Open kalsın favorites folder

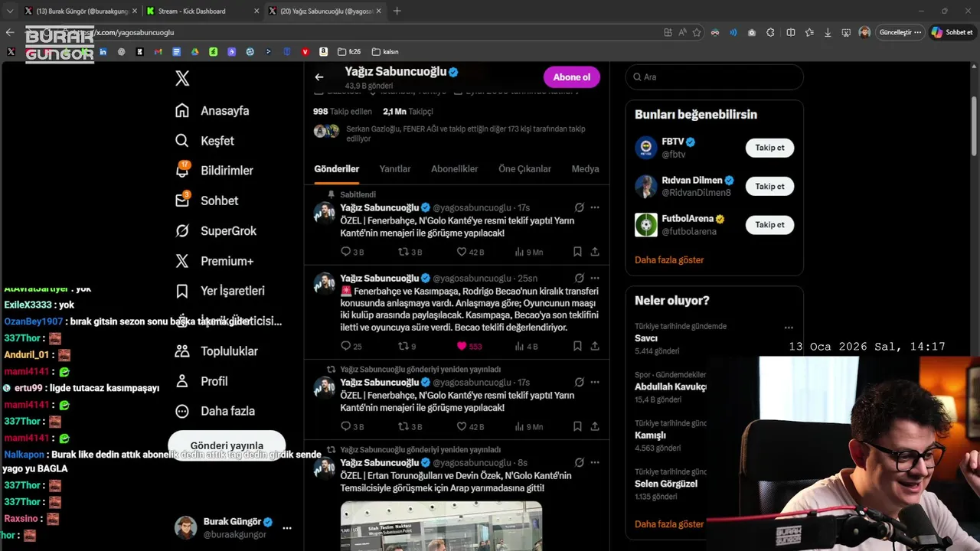[x=385, y=52]
